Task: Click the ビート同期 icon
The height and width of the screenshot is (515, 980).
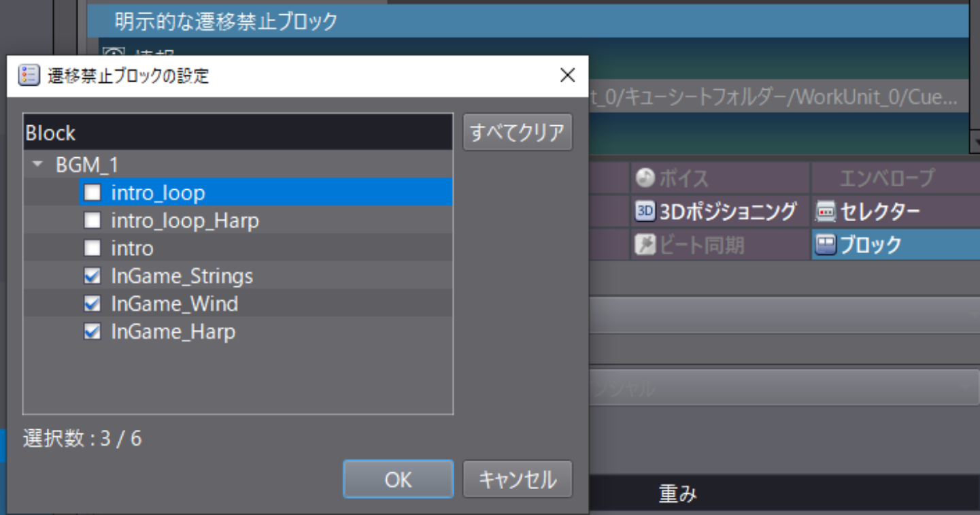Action: pos(645,244)
